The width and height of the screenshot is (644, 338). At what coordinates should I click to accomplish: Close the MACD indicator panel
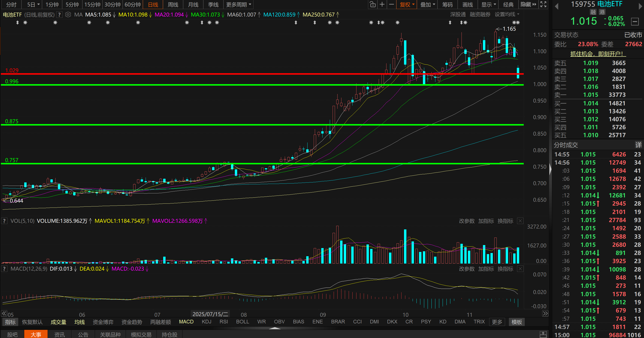pos(520,269)
